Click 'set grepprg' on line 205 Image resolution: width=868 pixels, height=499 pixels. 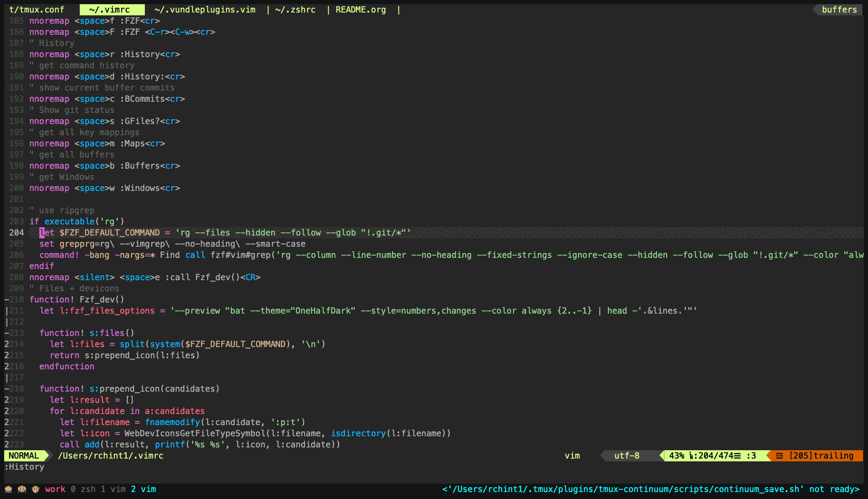point(69,244)
